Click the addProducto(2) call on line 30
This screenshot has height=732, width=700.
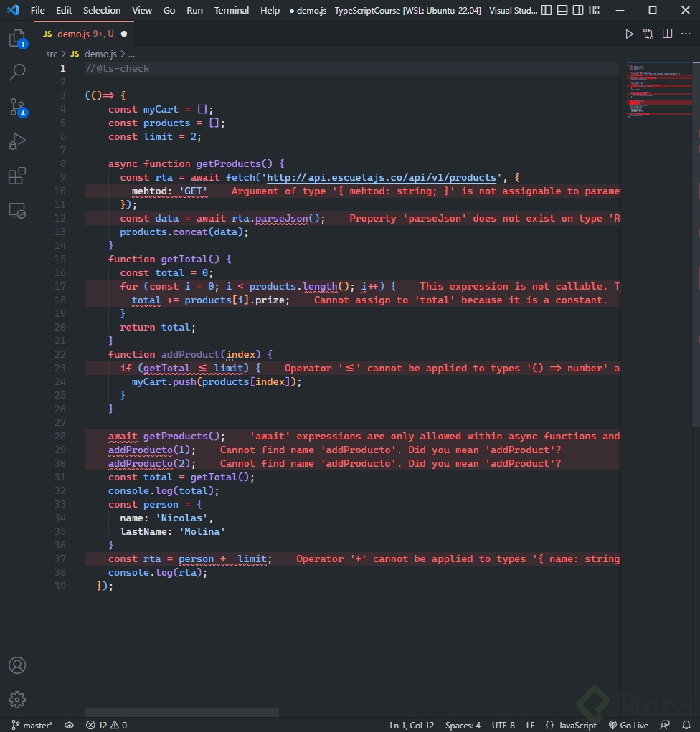152,464
